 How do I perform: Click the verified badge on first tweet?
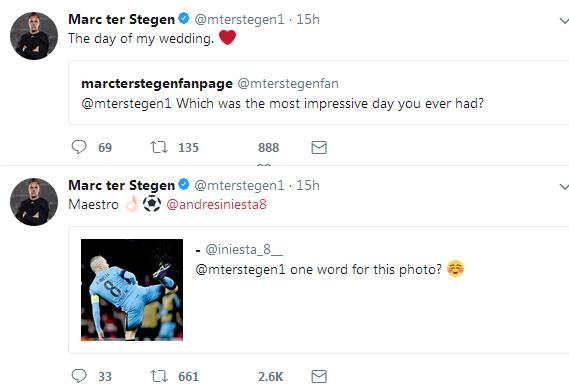[x=184, y=18]
